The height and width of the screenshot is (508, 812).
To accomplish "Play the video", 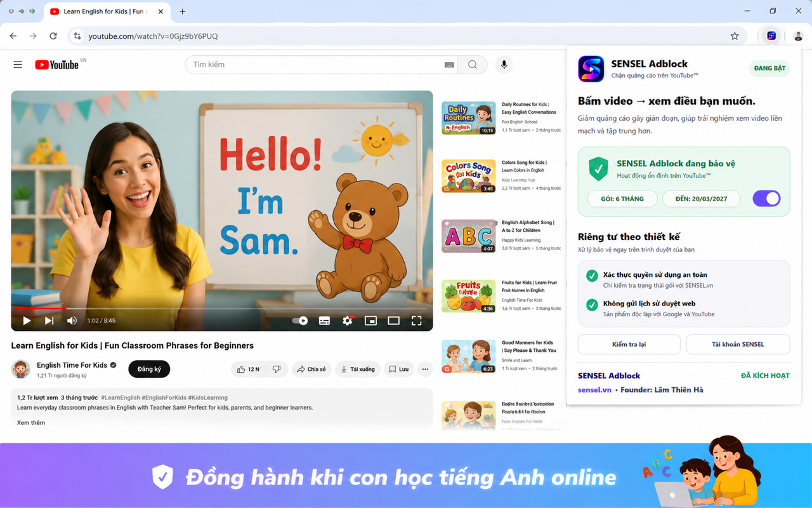I will 27,321.
